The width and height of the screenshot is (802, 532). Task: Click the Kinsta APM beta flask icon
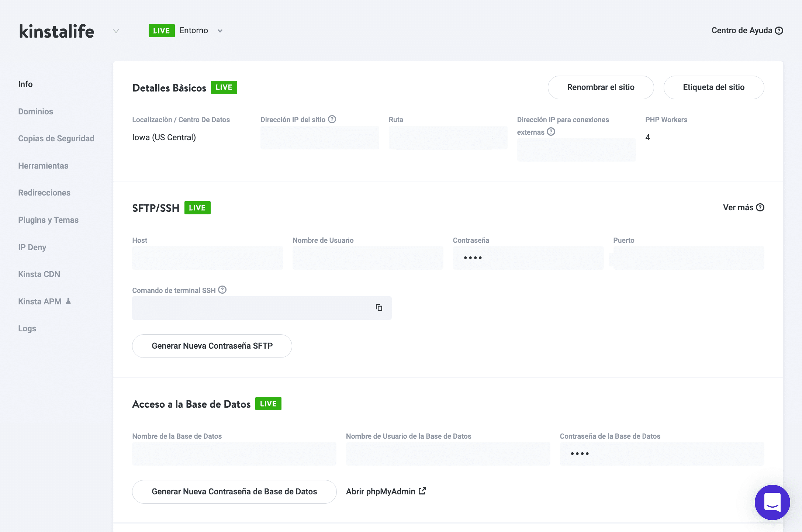click(68, 301)
